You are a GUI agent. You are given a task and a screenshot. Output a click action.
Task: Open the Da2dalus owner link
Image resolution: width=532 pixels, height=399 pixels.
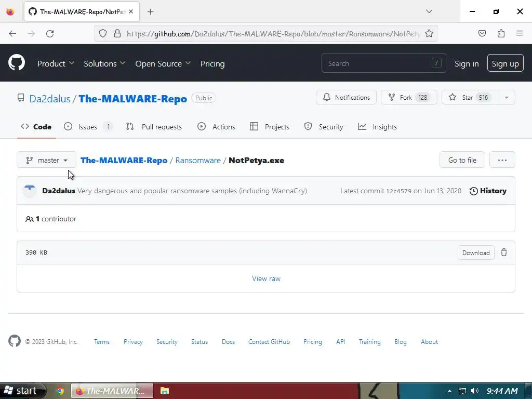tap(49, 99)
